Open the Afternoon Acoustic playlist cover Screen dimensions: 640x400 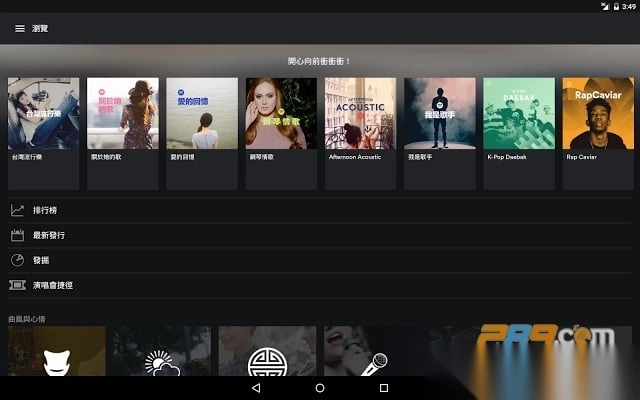tap(360, 114)
